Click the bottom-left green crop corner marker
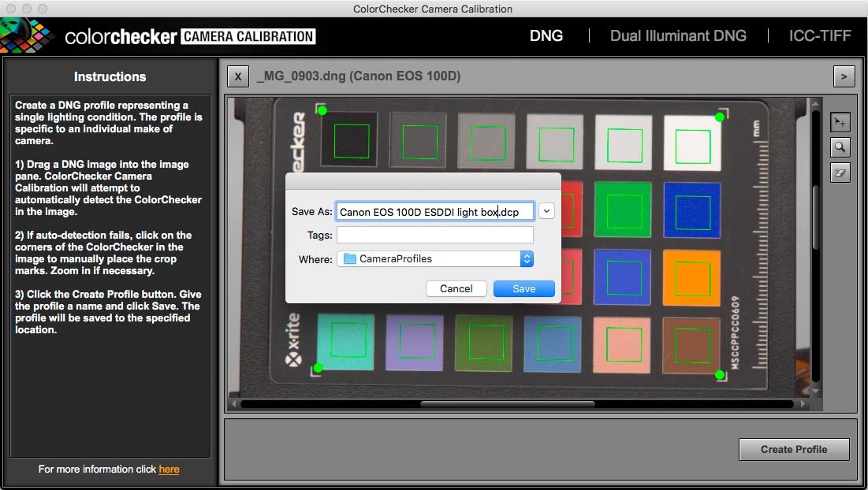This screenshot has width=868, height=490. pyautogui.click(x=319, y=368)
